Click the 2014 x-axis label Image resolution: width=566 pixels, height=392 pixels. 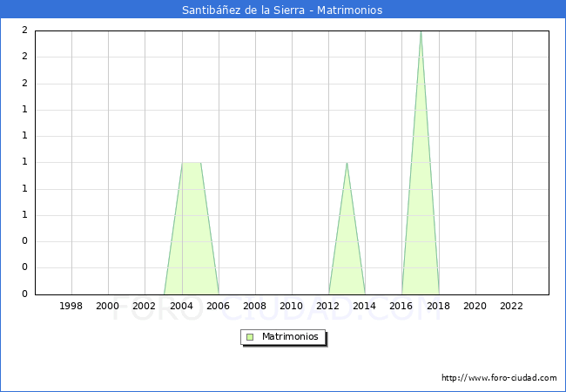(x=364, y=306)
